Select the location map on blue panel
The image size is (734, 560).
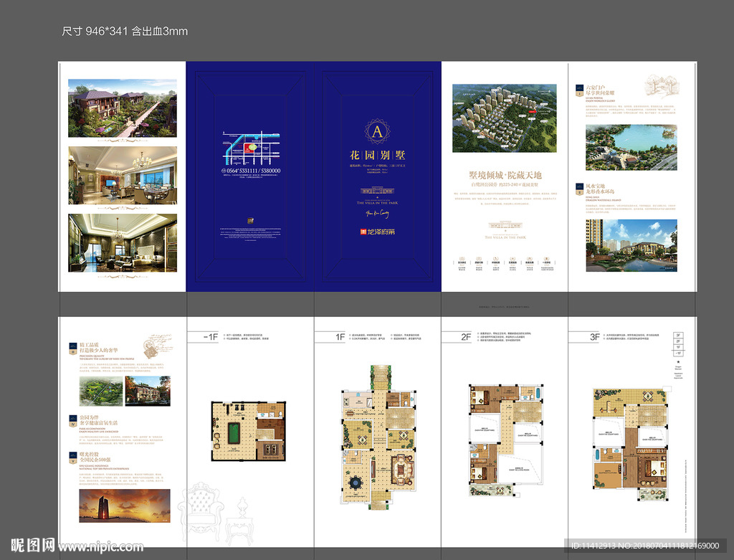pos(251,148)
